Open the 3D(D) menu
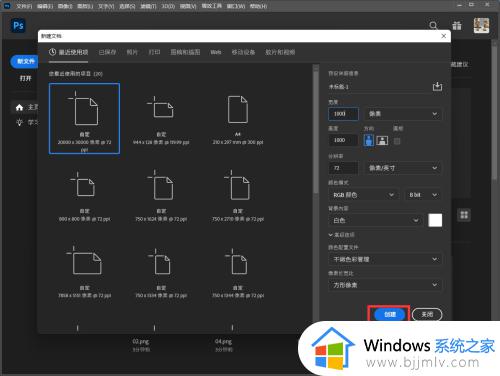Viewport: 500px width, 376px height. [168, 6]
